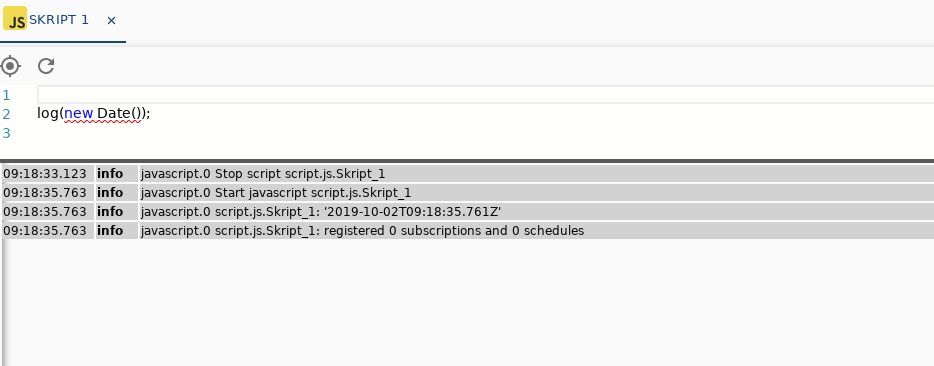
Task: Close the SKRIPT 1 tab
Action: click(111, 20)
